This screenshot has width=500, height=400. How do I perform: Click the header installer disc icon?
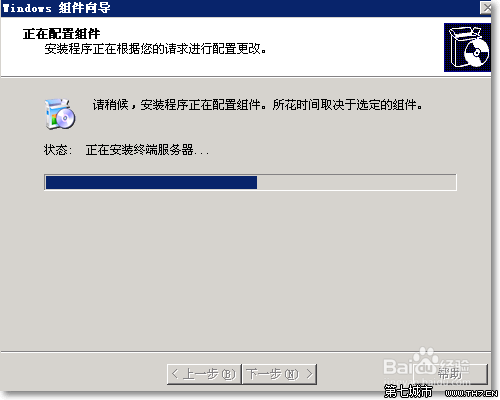(x=467, y=47)
